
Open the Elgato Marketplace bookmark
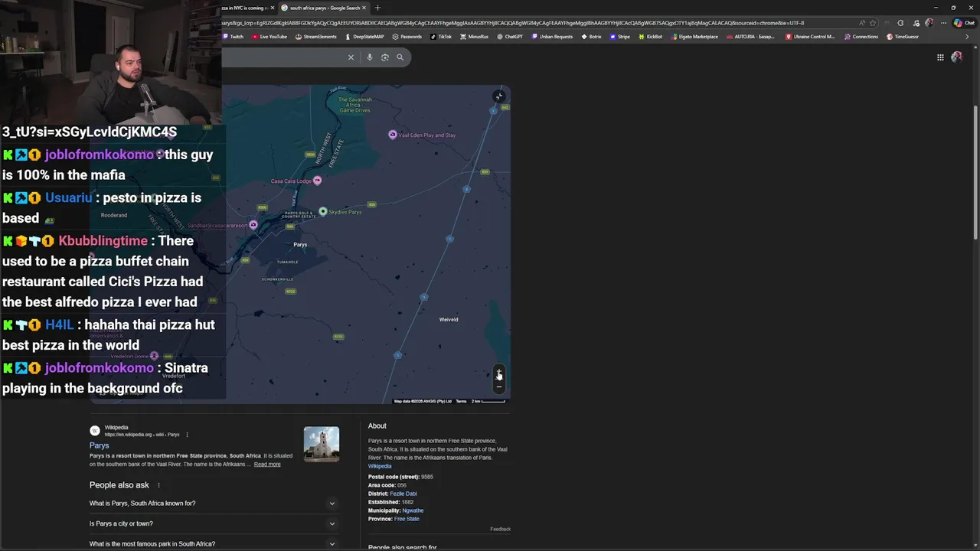point(694,37)
